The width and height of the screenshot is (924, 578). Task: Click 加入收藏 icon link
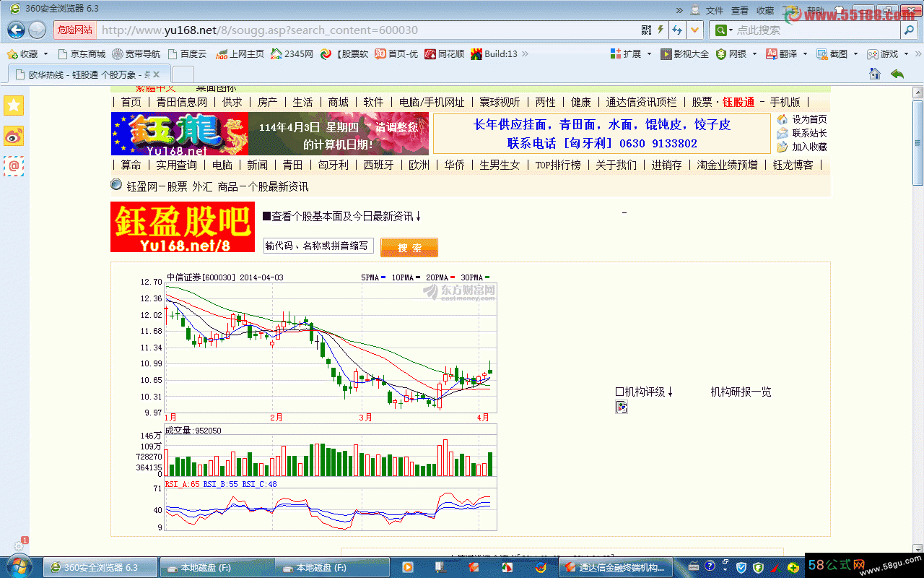(802, 147)
